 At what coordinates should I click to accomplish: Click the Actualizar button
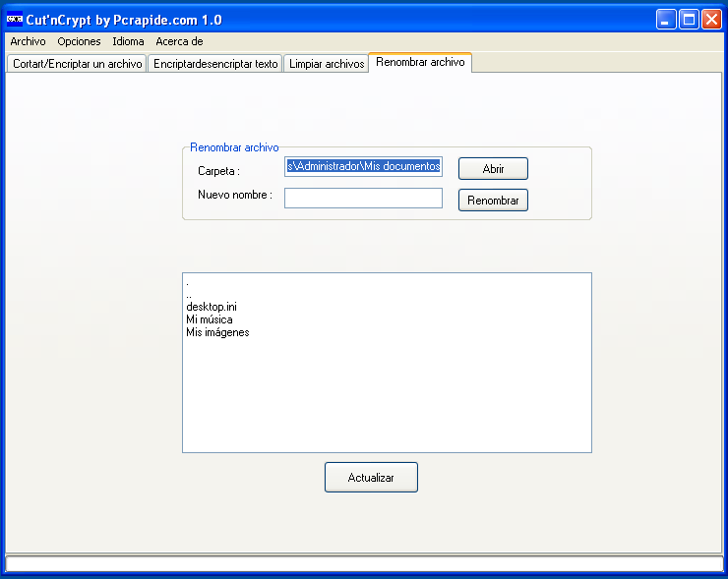point(371,477)
